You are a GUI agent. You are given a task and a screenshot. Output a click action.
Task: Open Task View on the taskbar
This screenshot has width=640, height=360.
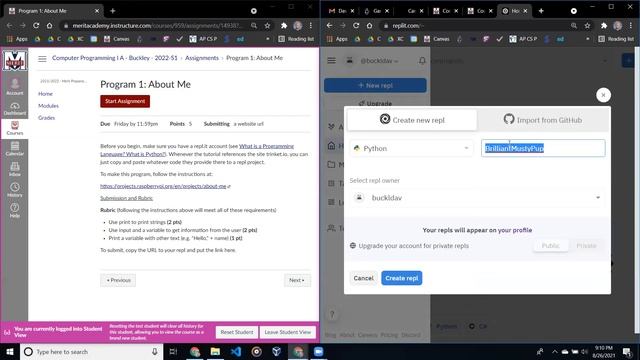pyautogui.click(x=173, y=351)
